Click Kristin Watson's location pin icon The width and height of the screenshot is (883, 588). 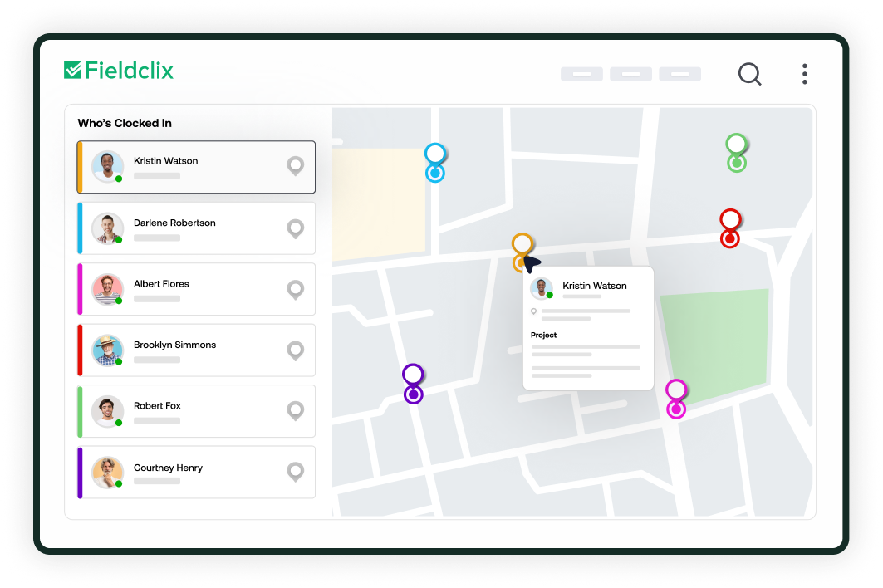(295, 166)
